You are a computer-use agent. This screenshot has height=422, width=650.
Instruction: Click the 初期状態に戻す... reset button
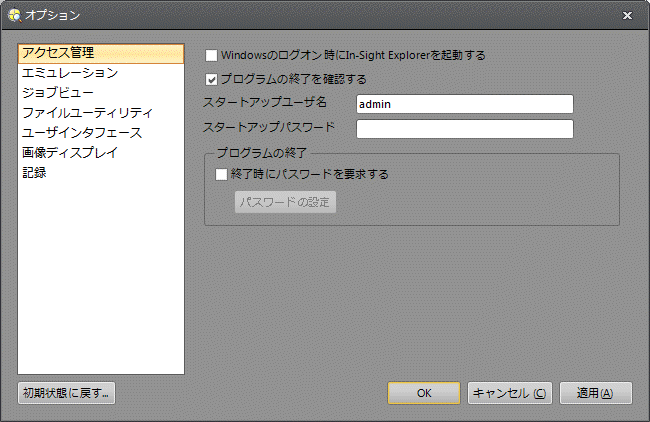click(x=67, y=393)
